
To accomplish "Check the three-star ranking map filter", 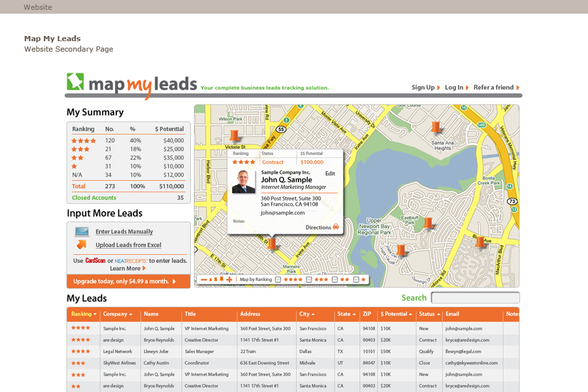I will tap(308, 280).
